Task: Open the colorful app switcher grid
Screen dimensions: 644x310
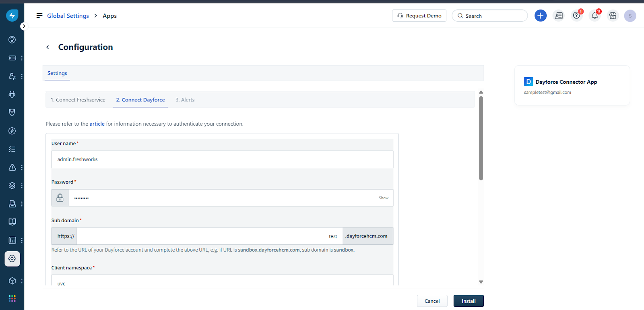Action: pyautogui.click(x=12, y=298)
